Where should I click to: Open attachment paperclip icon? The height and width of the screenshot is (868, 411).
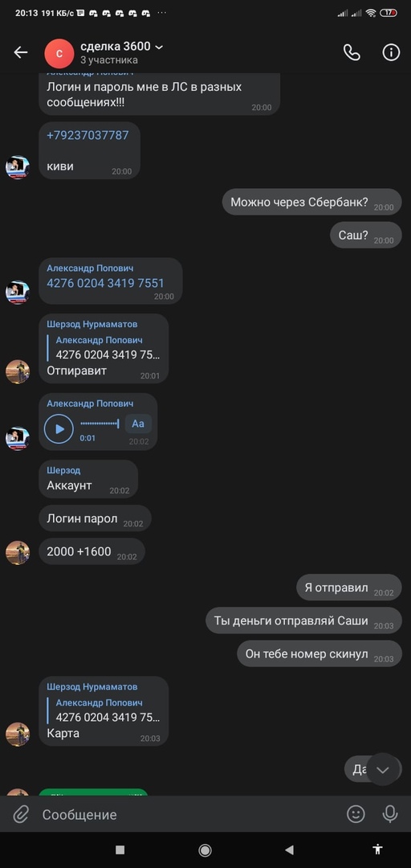click(20, 814)
